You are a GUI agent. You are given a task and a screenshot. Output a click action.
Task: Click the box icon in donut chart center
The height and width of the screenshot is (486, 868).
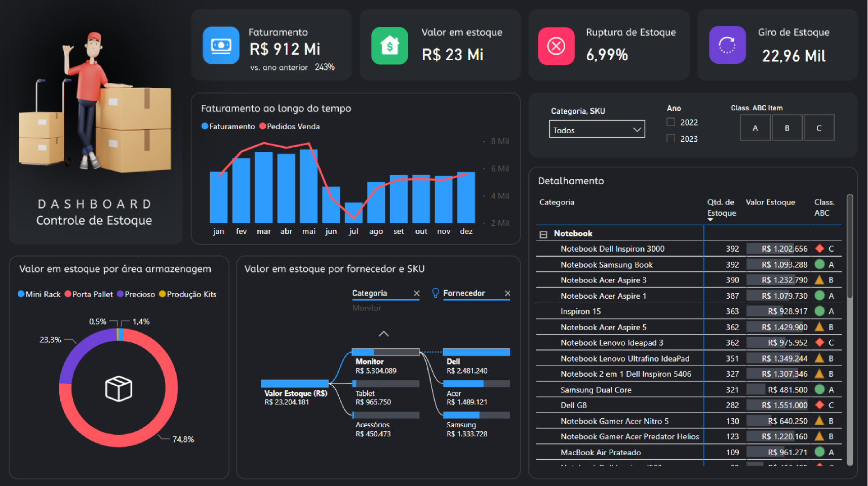coord(119,388)
